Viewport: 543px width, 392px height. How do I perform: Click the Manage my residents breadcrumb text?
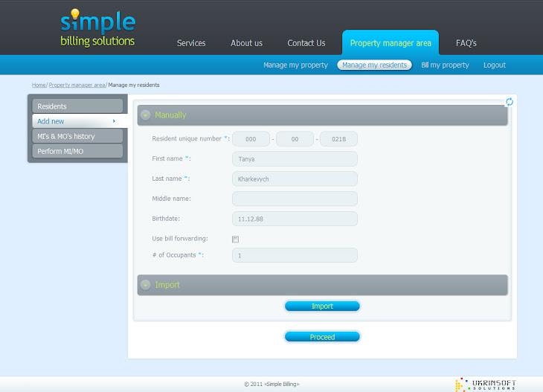click(x=134, y=86)
